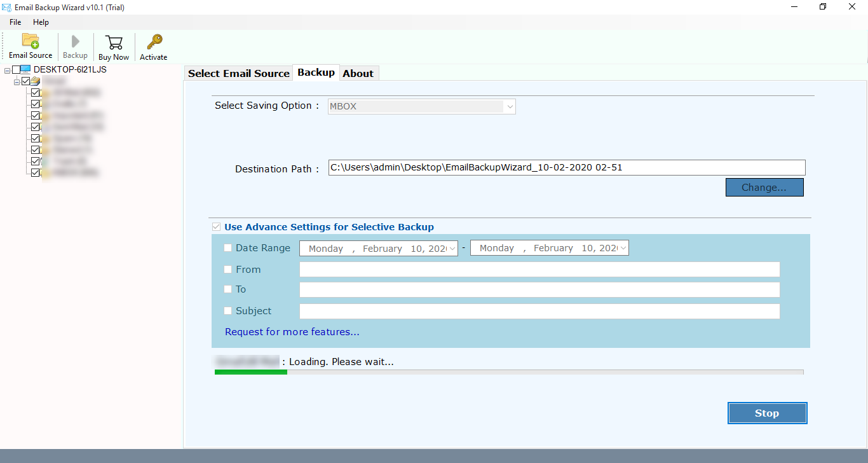The height and width of the screenshot is (463, 868).
Task: Click the 'Destination Path :' label
Action: 277,169
